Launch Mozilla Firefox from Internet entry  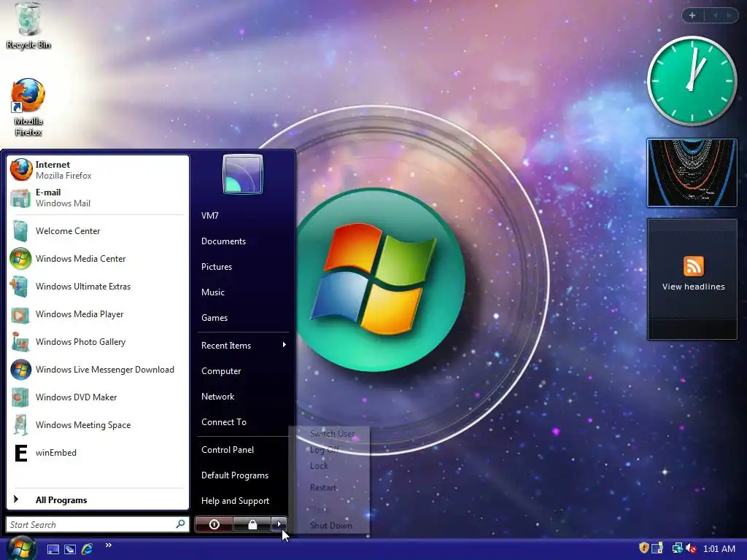[x=98, y=170]
